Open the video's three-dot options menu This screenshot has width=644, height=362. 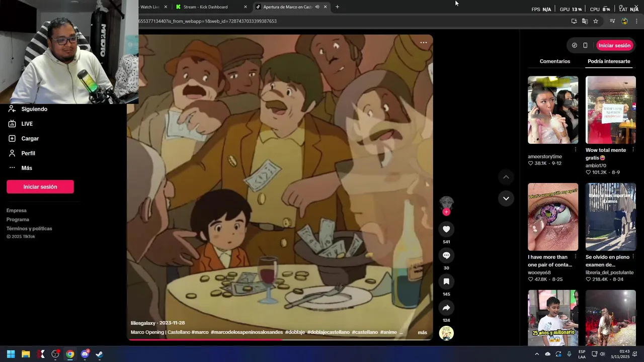[x=424, y=43]
